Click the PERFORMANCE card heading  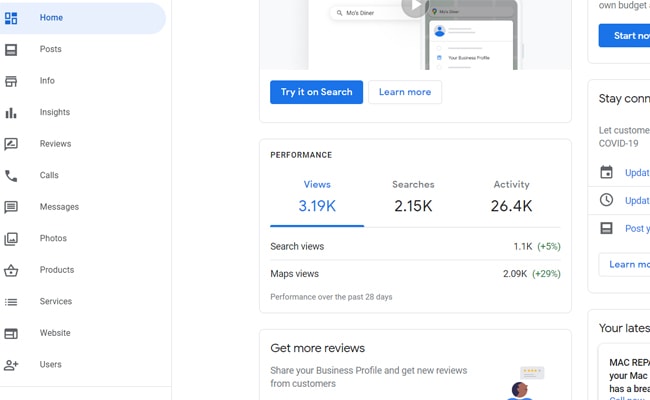pos(301,155)
